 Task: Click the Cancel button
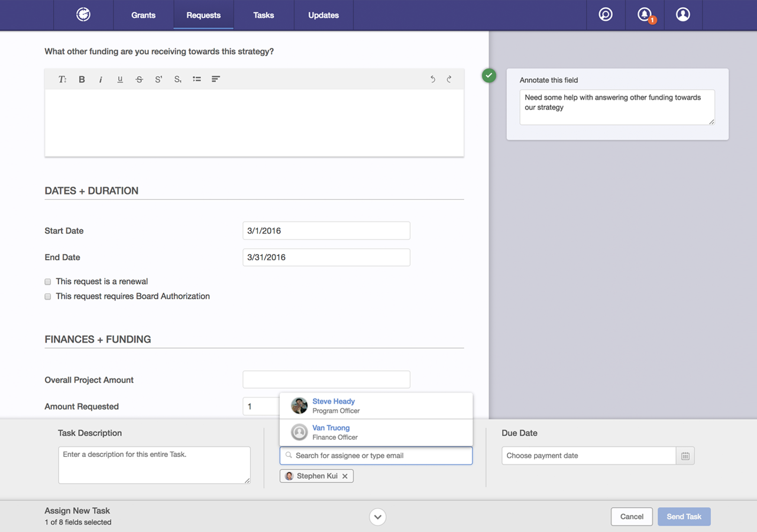coord(631,517)
